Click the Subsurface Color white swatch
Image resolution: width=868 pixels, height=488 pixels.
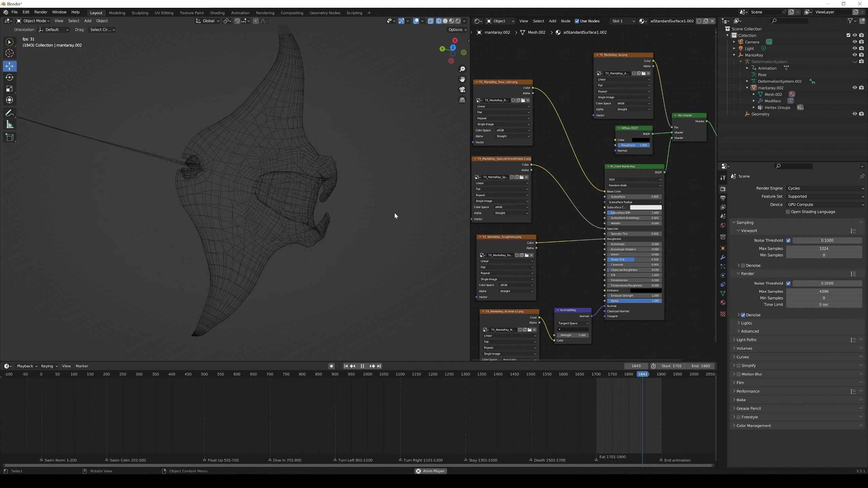646,207
